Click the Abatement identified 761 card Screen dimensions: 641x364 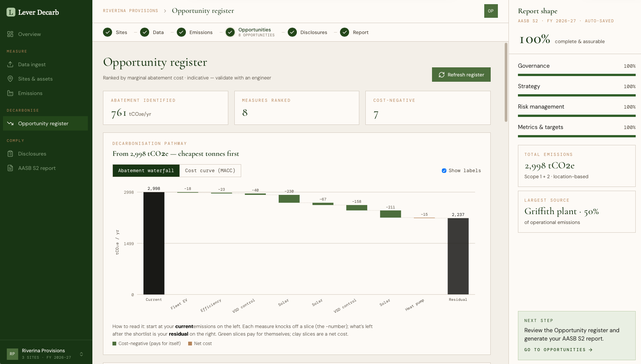165,108
